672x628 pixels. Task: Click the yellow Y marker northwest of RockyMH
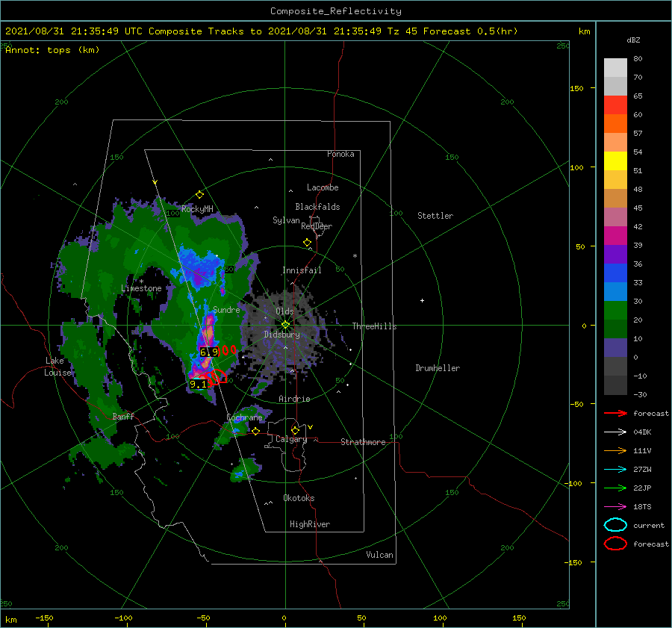tap(155, 183)
